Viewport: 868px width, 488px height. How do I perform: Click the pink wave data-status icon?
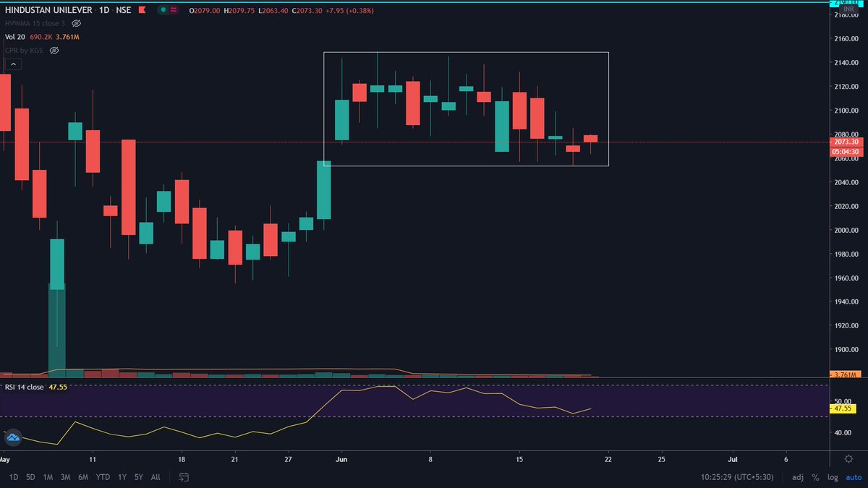tap(174, 11)
